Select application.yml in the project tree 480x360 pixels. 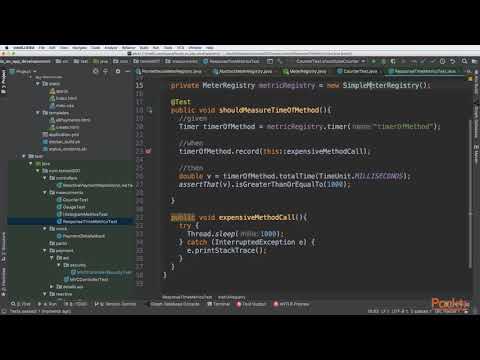click(60, 134)
